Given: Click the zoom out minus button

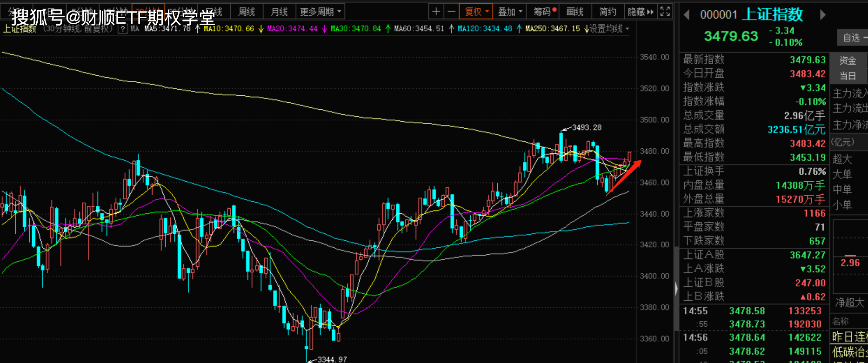Looking at the screenshot, I should coord(451,12).
